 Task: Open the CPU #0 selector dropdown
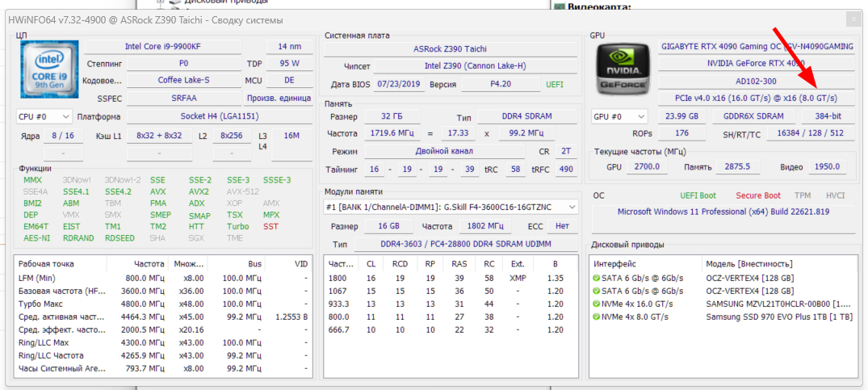[x=44, y=117]
